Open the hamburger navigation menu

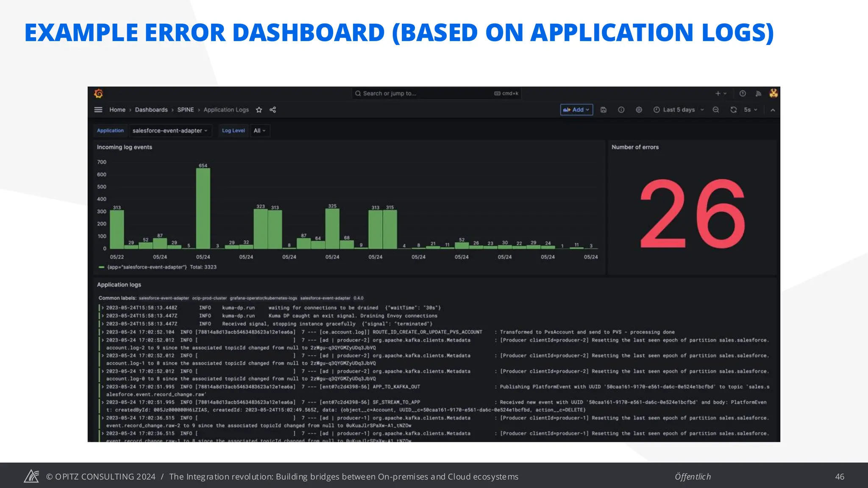coord(98,110)
